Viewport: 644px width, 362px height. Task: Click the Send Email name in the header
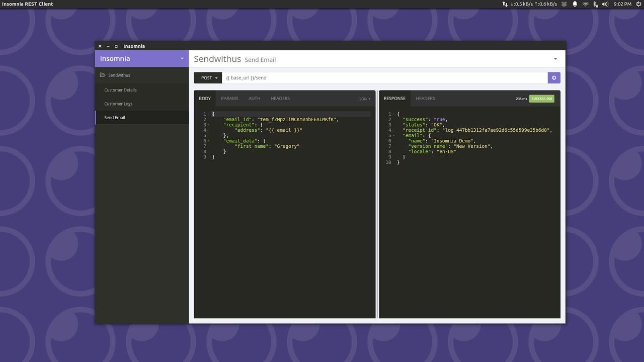coord(260,60)
